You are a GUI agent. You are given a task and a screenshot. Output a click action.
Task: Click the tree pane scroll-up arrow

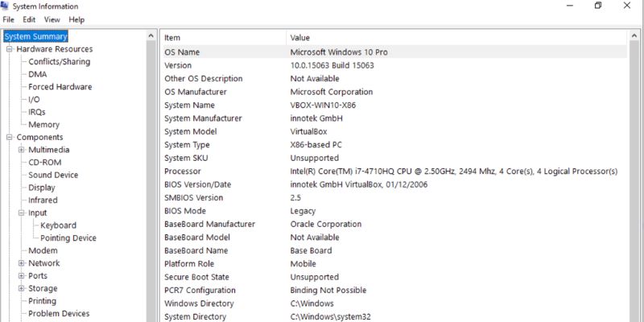coord(152,36)
